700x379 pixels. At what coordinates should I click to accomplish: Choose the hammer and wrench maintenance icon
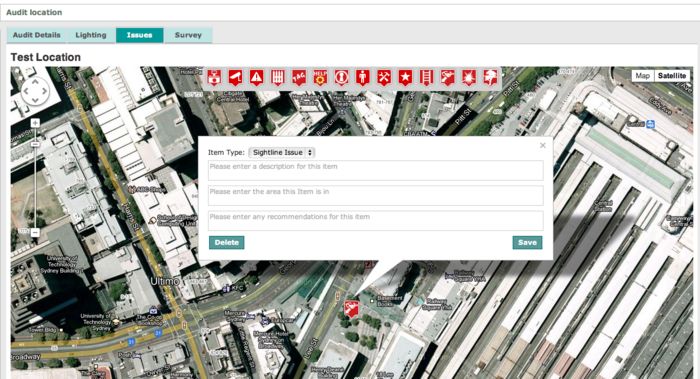[384, 78]
